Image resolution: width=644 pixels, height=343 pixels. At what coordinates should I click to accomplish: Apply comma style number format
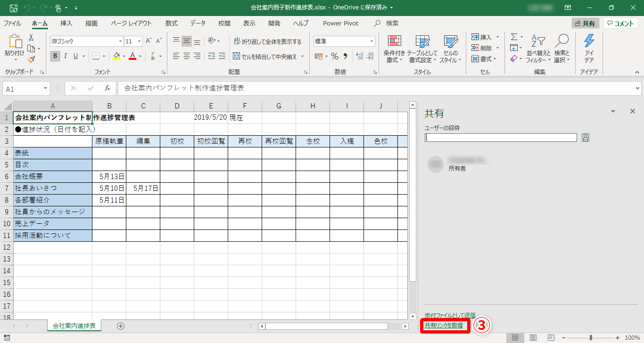click(345, 56)
